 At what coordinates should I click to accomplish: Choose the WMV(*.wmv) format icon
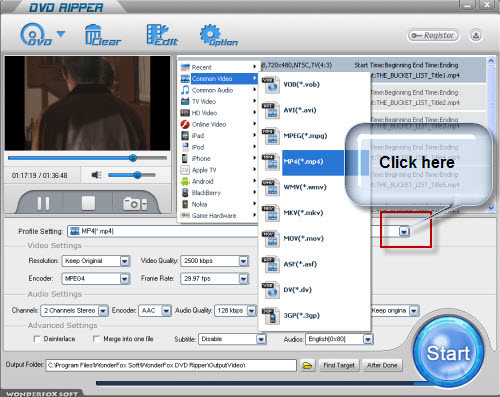[270, 187]
